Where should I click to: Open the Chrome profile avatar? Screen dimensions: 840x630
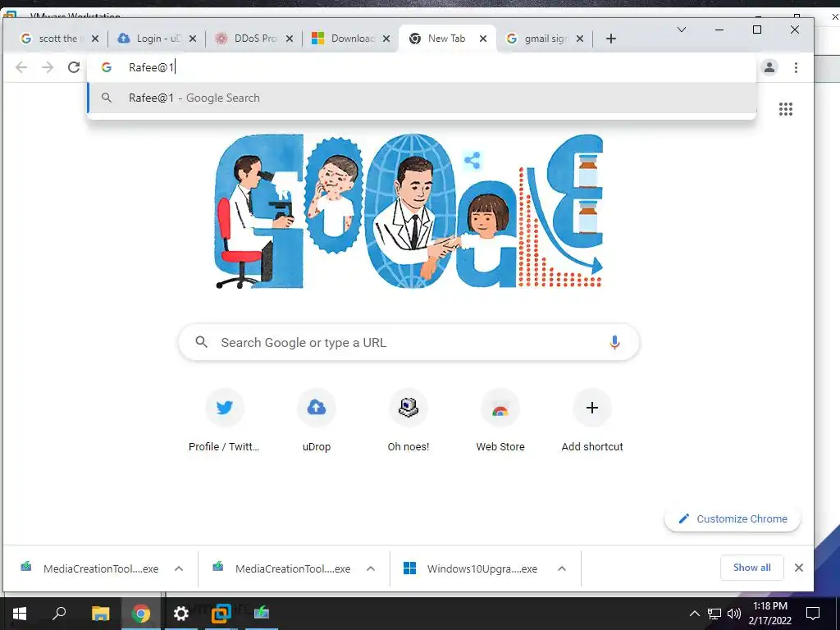pos(769,67)
